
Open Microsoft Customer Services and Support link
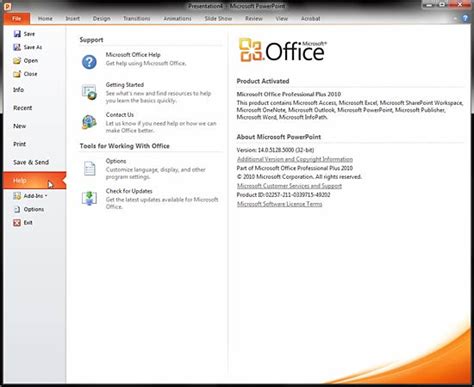coord(289,186)
